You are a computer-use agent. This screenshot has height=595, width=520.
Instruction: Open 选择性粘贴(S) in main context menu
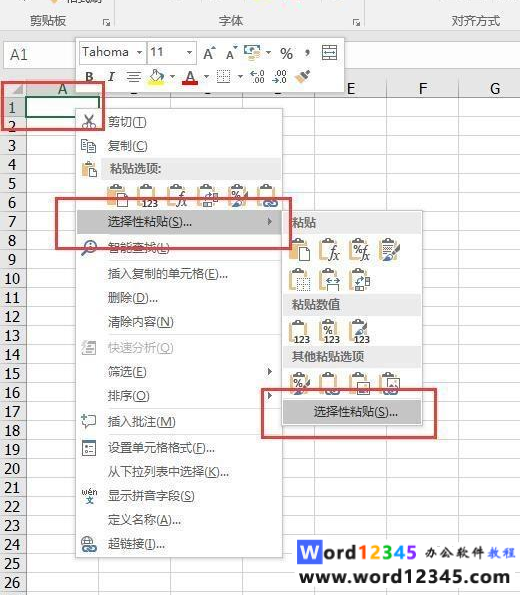pos(179,222)
